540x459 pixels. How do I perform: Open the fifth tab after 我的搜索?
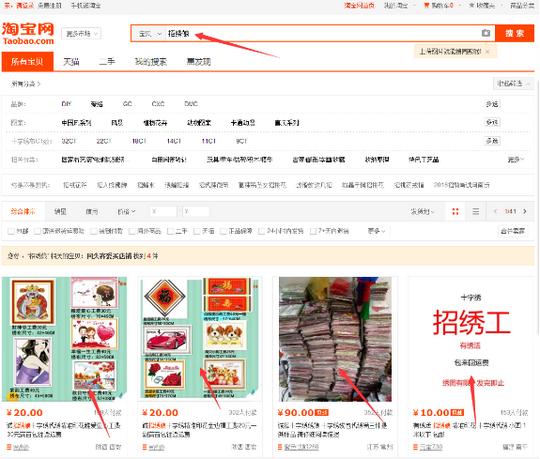[198, 62]
